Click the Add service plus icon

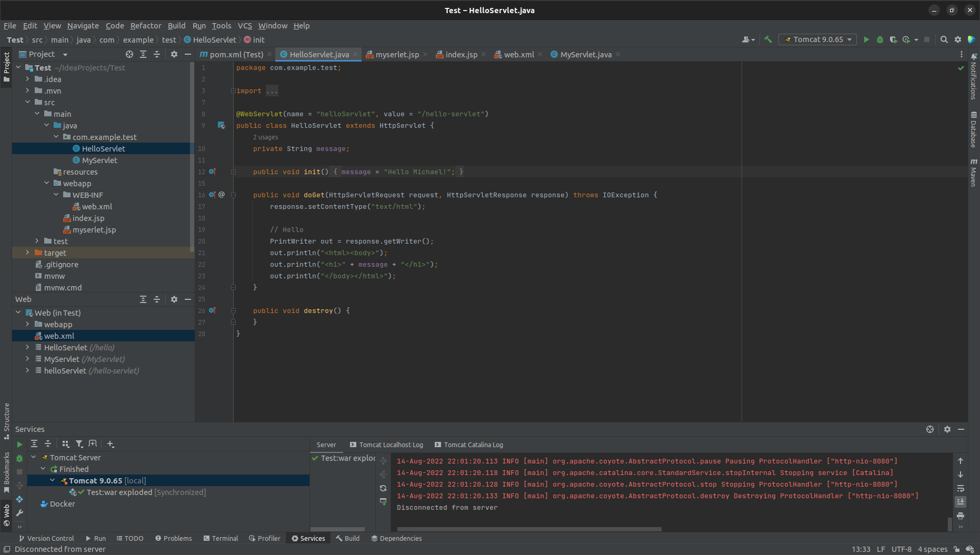[x=111, y=444]
